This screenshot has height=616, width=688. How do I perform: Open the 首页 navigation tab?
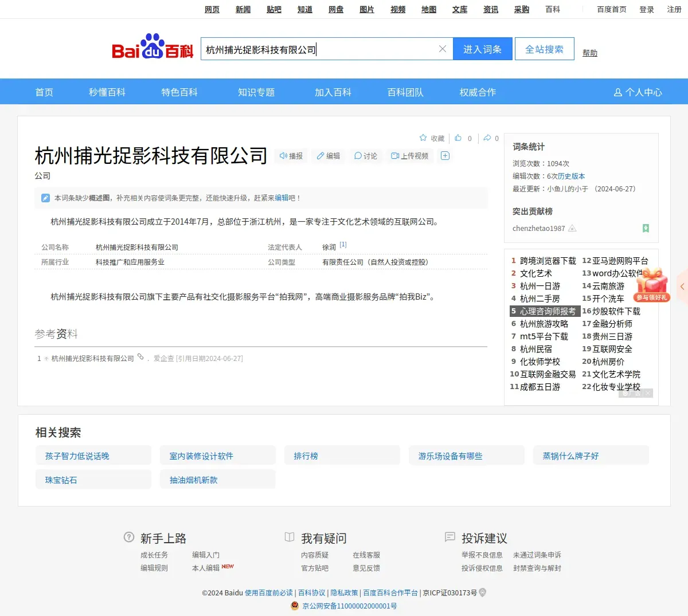tap(44, 92)
